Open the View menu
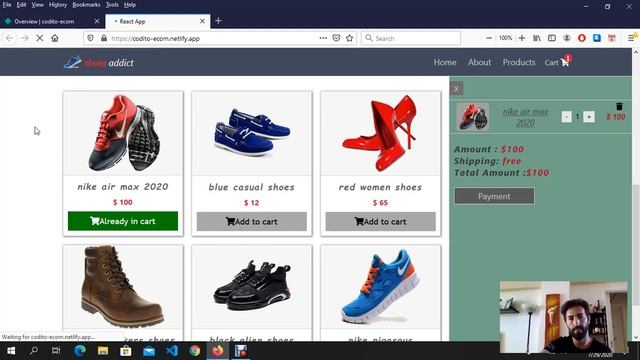 37,5
